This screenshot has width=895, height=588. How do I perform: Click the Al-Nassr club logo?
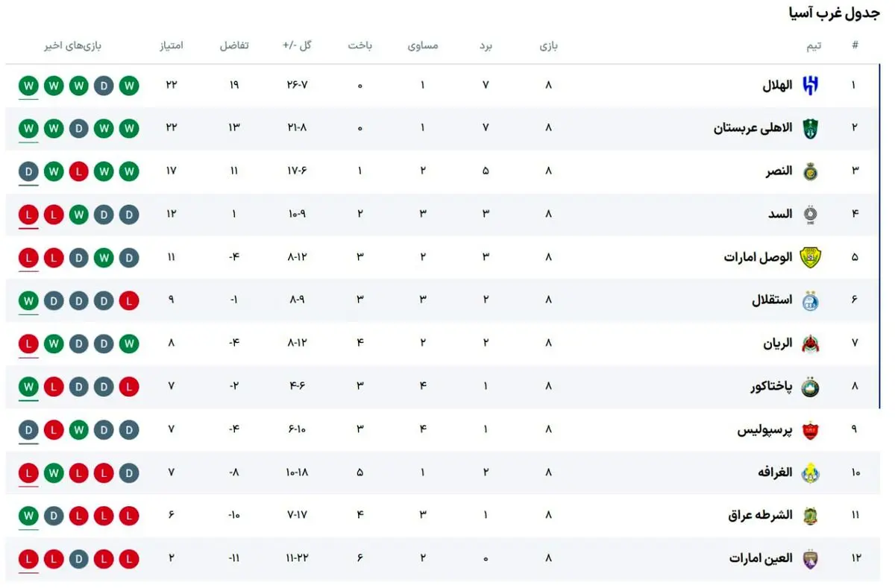(810, 171)
